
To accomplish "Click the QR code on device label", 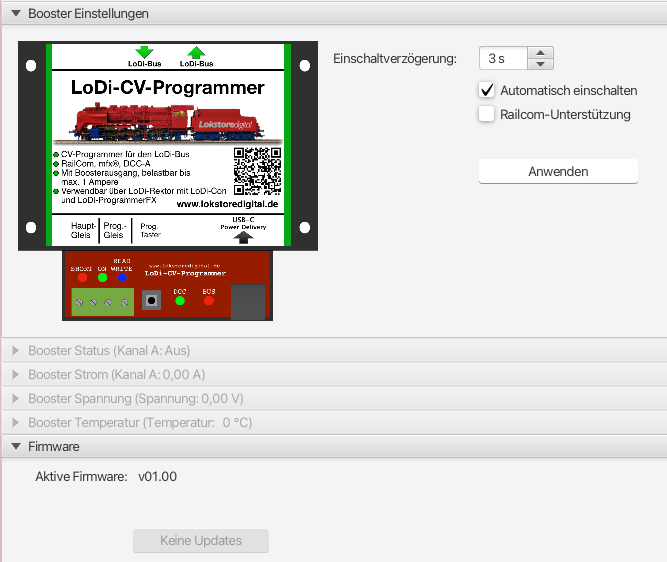I will point(257,171).
